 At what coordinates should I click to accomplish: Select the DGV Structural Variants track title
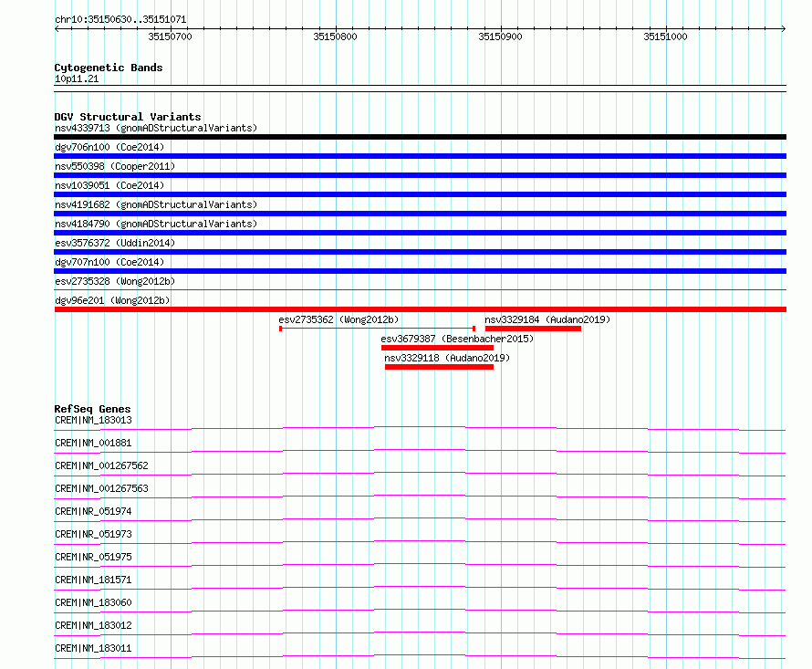coord(128,117)
